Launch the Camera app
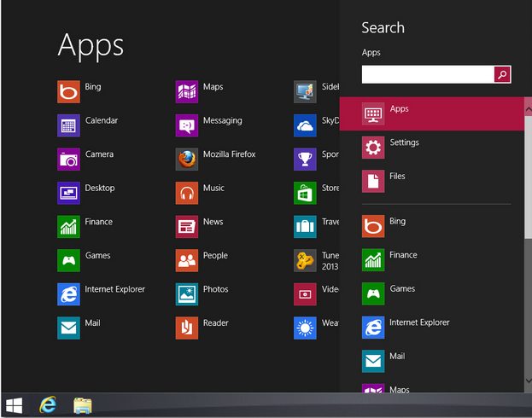The image size is (532, 418). pyautogui.click(x=68, y=159)
